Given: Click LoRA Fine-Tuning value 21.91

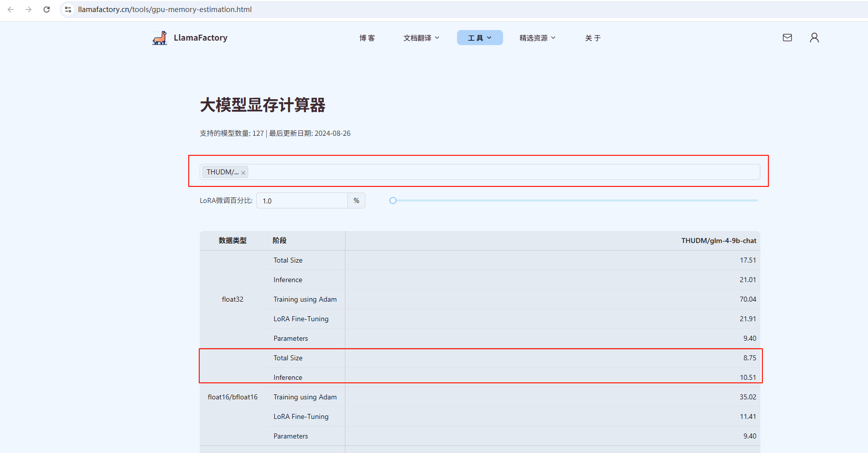Looking at the screenshot, I should [x=748, y=319].
